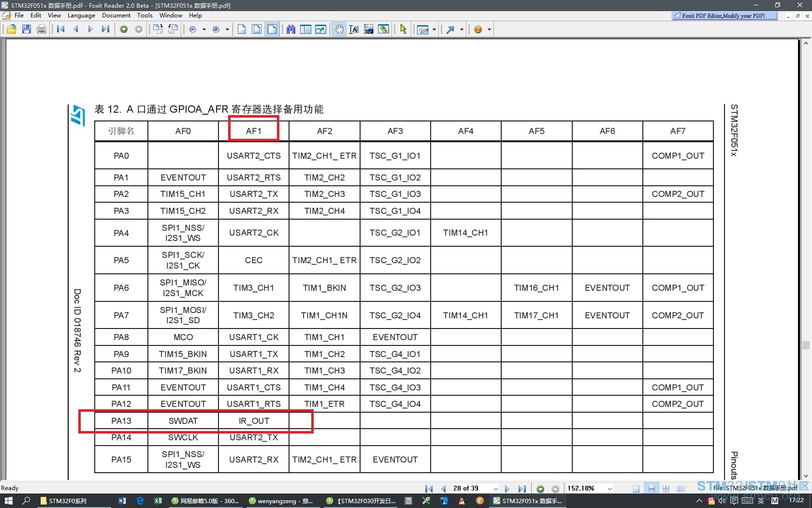The width and height of the screenshot is (812, 508).
Task: Go to first page from status bar
Action: click(x=429, y=489)
